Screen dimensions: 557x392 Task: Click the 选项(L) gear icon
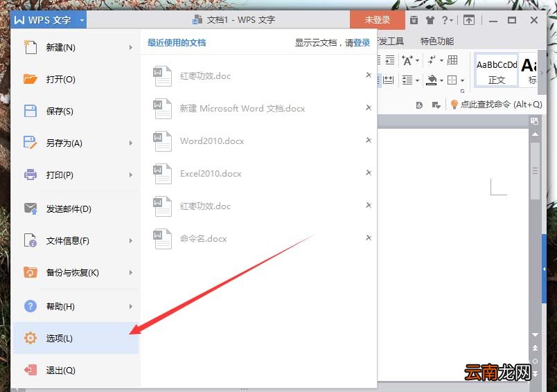coord(30,338)
